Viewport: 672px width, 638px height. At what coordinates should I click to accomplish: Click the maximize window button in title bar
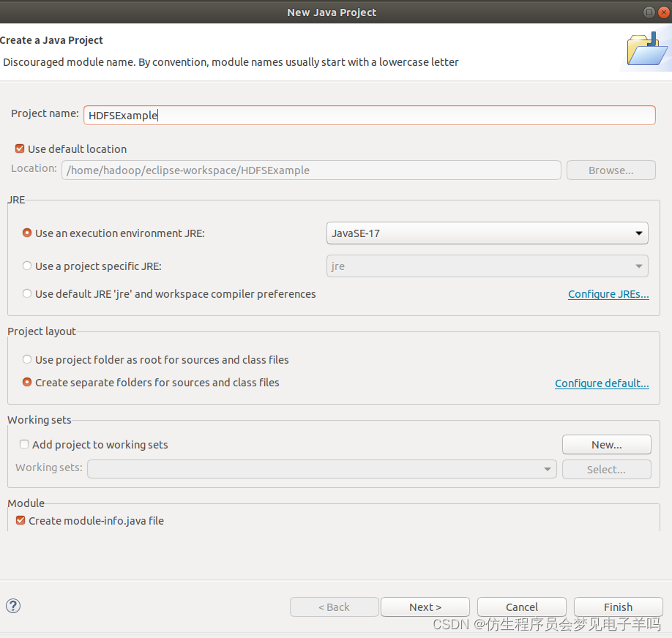coord(649,12)
